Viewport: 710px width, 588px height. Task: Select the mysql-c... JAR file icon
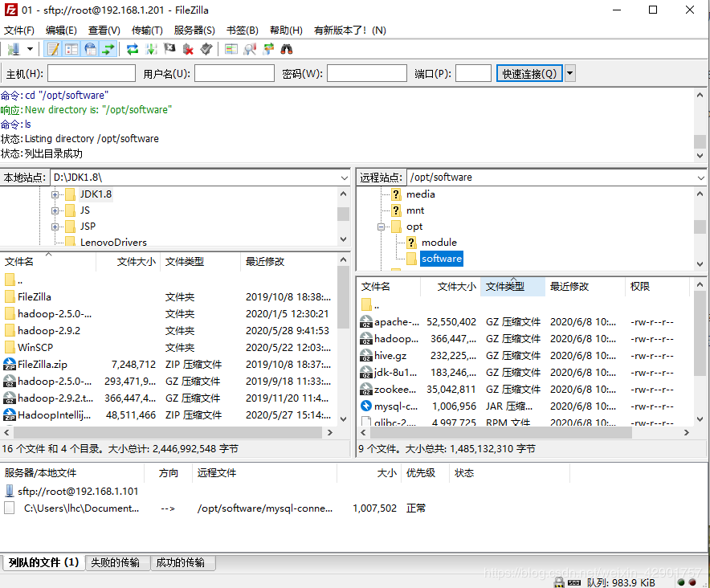[366, 406]
